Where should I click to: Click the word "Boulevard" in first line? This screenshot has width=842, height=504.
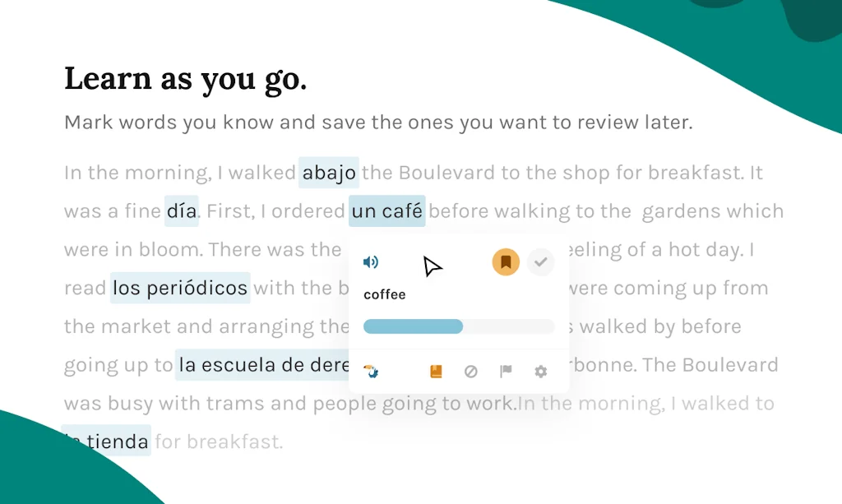coord(445,173)
